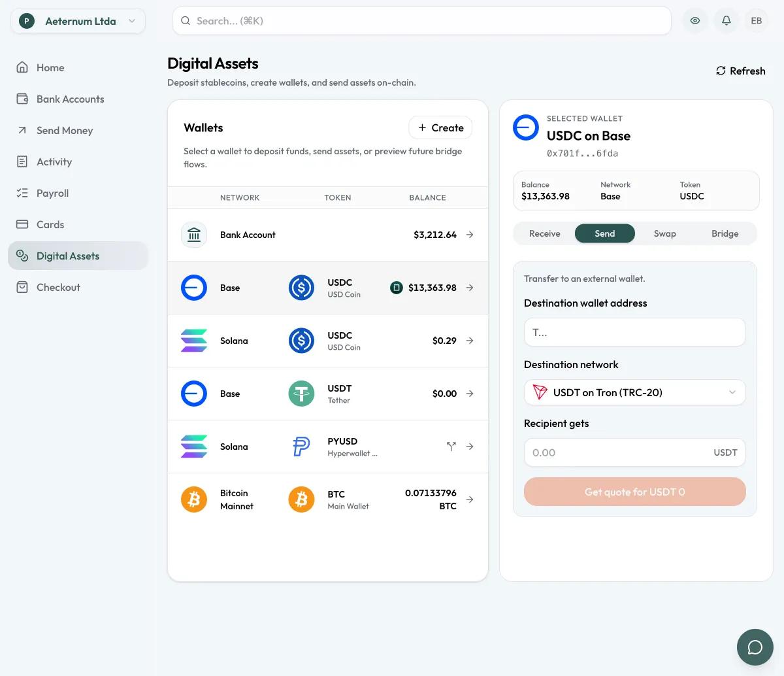The image size is (784, 676).
Task: Click the $13,363.98 balance in selected wallet
Action: [546, 196]
